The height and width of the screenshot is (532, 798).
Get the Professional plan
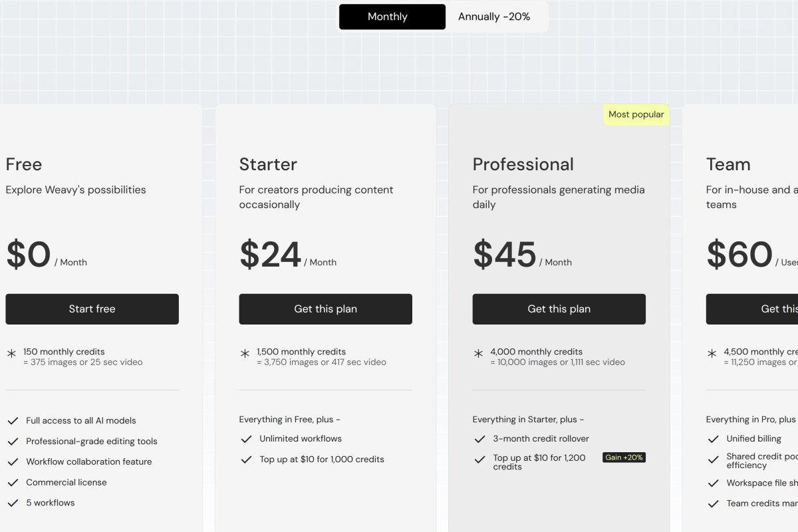(559, 309)
